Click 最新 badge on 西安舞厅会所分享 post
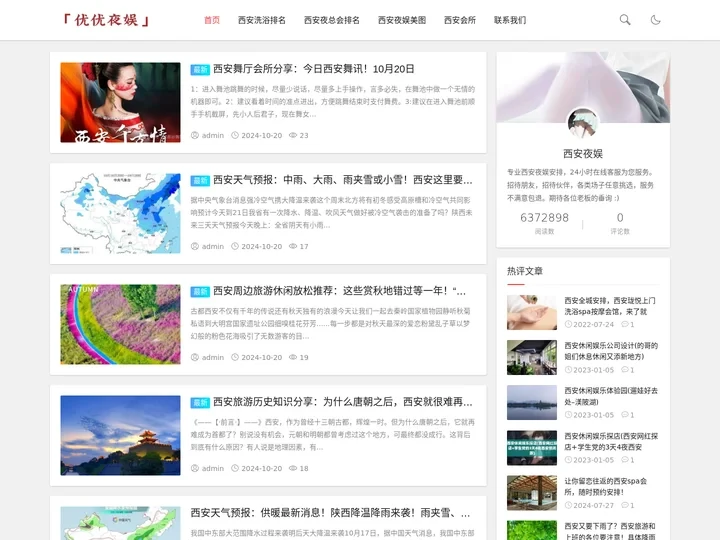Viewport: 720px width, 540px height. pos(200,69)
